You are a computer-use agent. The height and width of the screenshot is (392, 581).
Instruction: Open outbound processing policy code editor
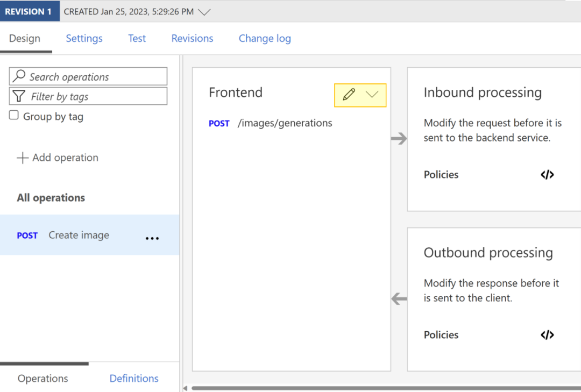tap(547, 334)
